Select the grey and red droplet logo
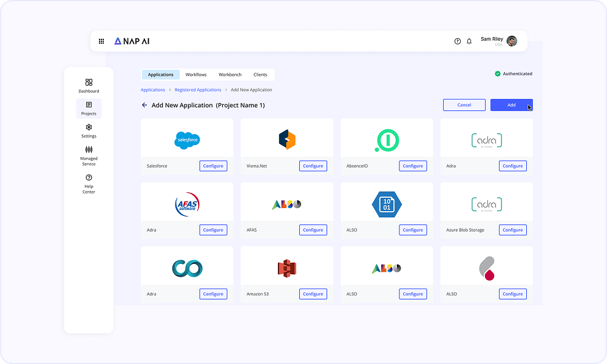The height and width of the screenshot is (364, 607). click(x=487, y=268)
